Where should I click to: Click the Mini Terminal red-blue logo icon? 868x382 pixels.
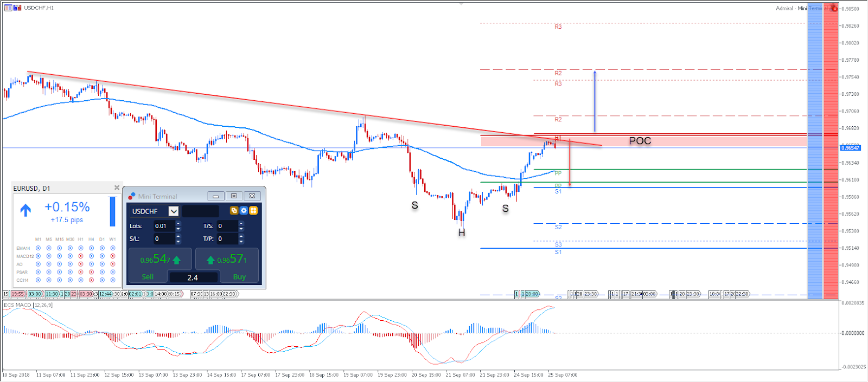[x=132, y=196]
